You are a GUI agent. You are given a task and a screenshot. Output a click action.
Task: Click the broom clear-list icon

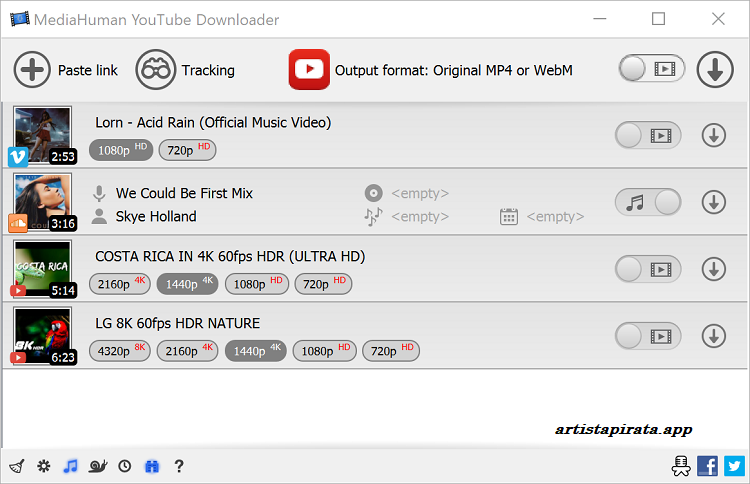coord(17,466)
